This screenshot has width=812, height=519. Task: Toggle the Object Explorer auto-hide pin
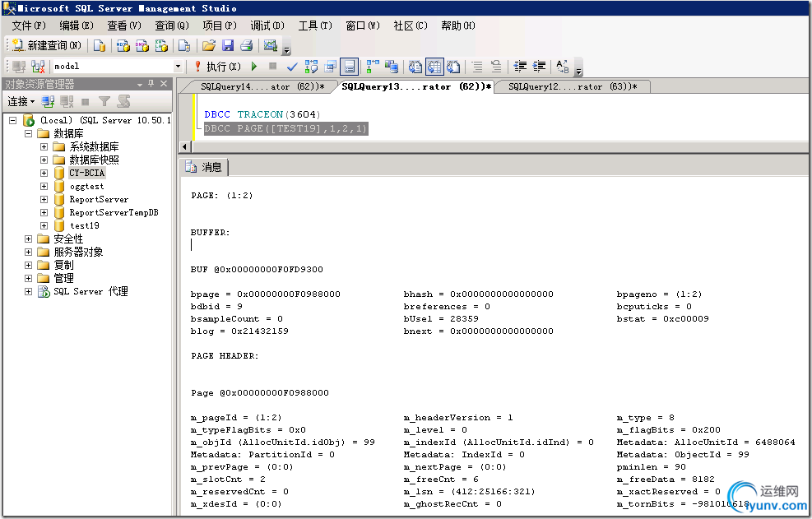coord(151,83)
